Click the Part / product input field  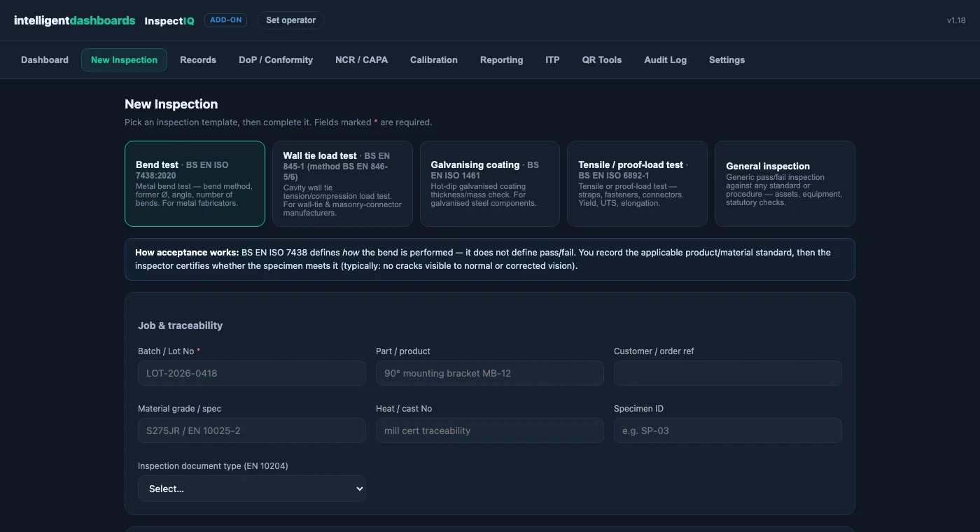click(490, 373)
